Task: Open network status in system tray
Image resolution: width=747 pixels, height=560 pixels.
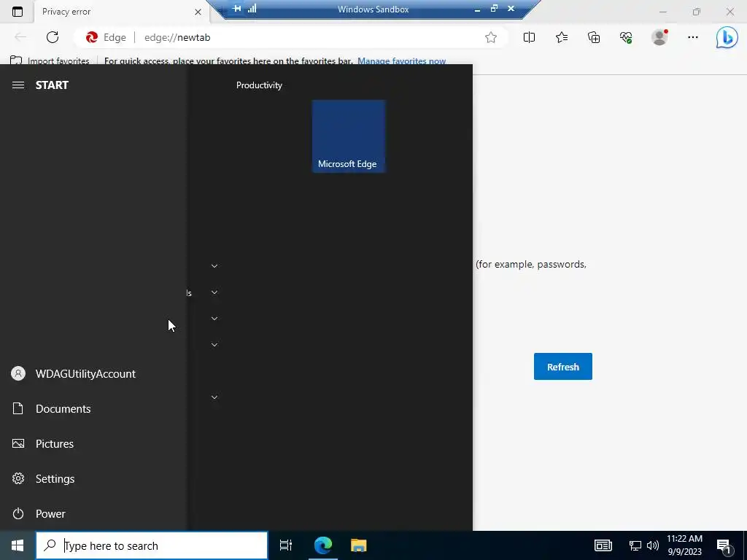Action: 635,545
